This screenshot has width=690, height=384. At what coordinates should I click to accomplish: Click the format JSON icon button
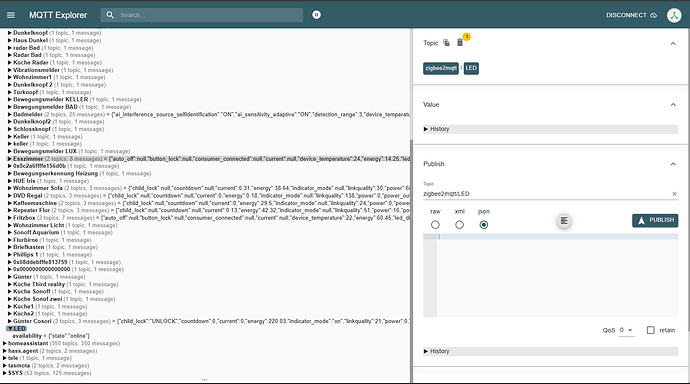coord(564,220)
